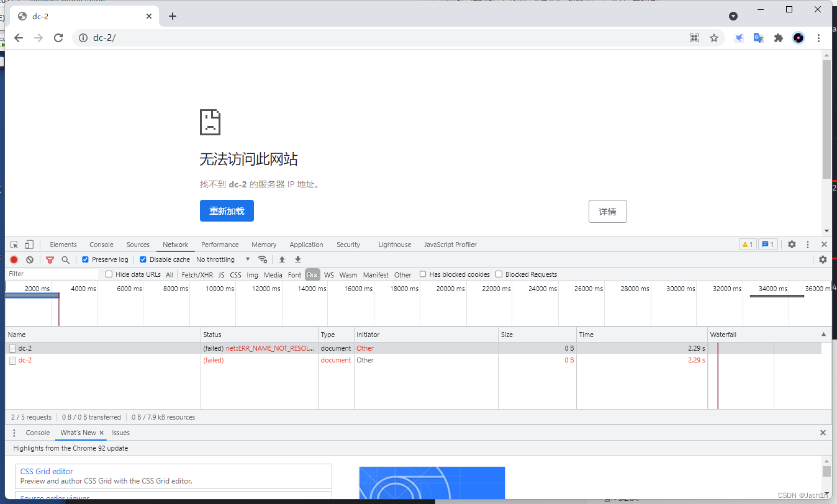Open DevTools settings gear

[x=792, y=245]
